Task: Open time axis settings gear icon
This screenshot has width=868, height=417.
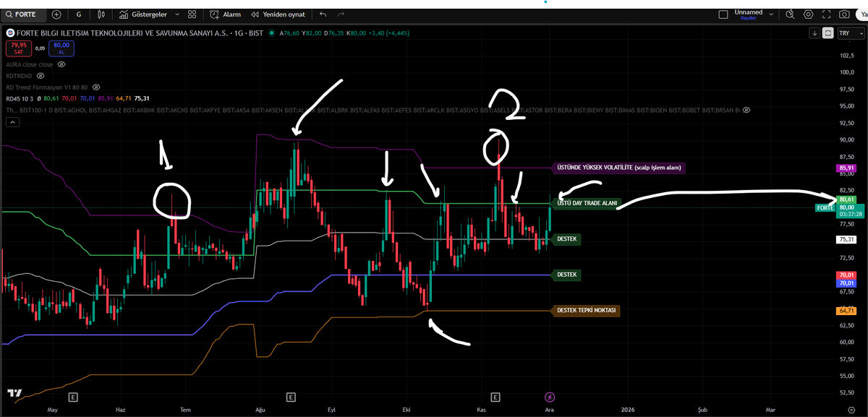Action: coord(850,410)
